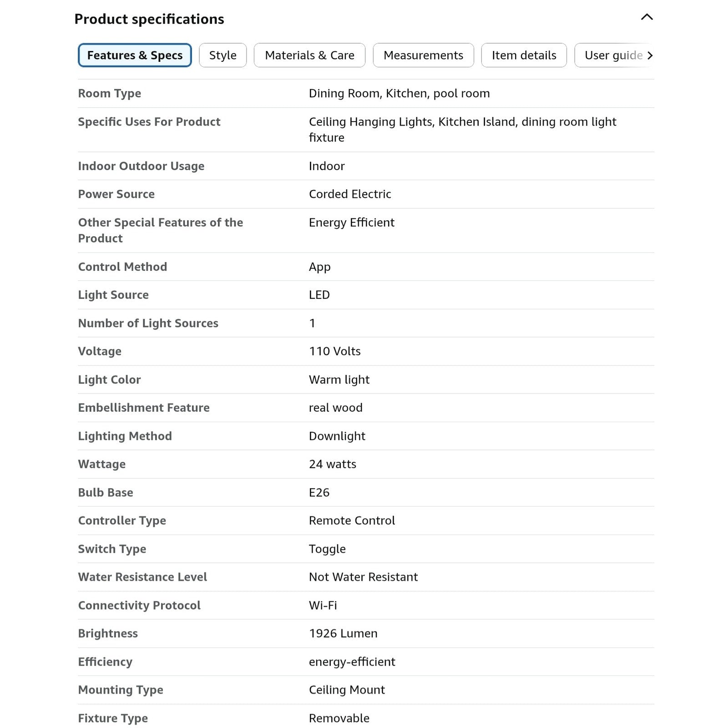The width and height of the screenshot is (728, 728).
Task: Click the Specific Uses For Product label
Action: tap(149, 122)
